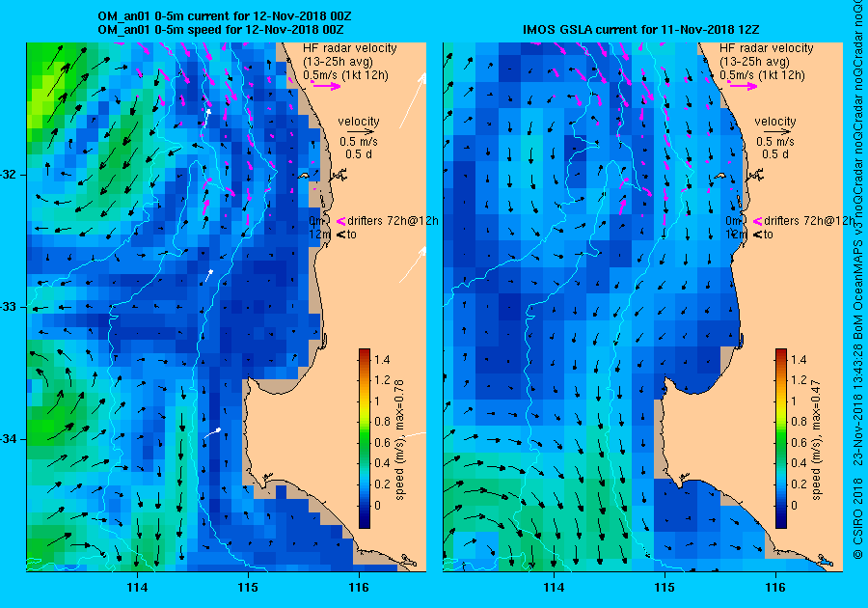This screenshot has width=868, height=608.
Task: Click longitude label 115 under left map
Action: pyautogui.click(x=248, y=588)
